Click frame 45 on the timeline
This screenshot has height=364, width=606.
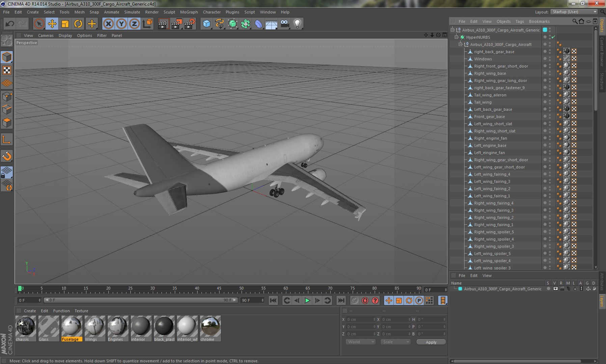click(x=219, y=289)
